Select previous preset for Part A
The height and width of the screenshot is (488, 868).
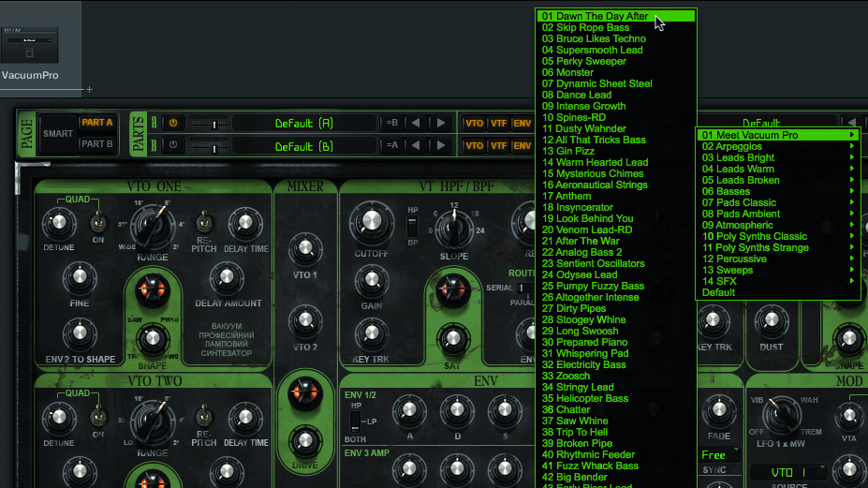416,123
